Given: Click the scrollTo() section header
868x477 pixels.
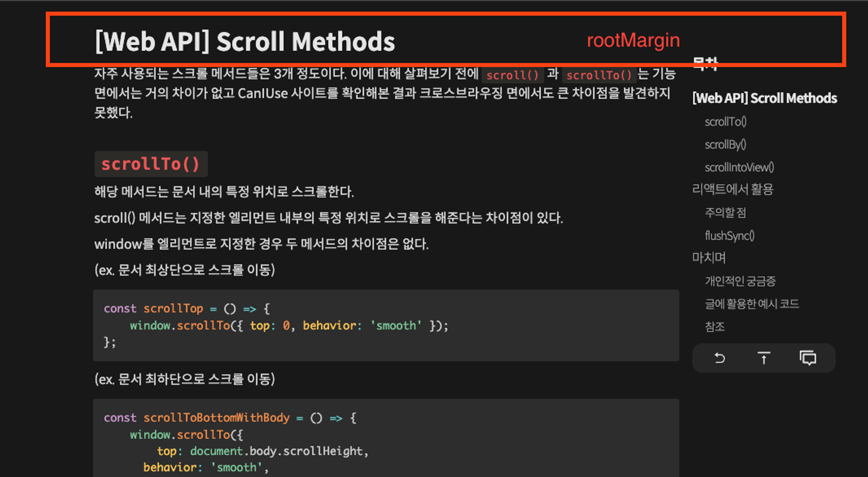Looking at the screenshot, I should 151,164.
